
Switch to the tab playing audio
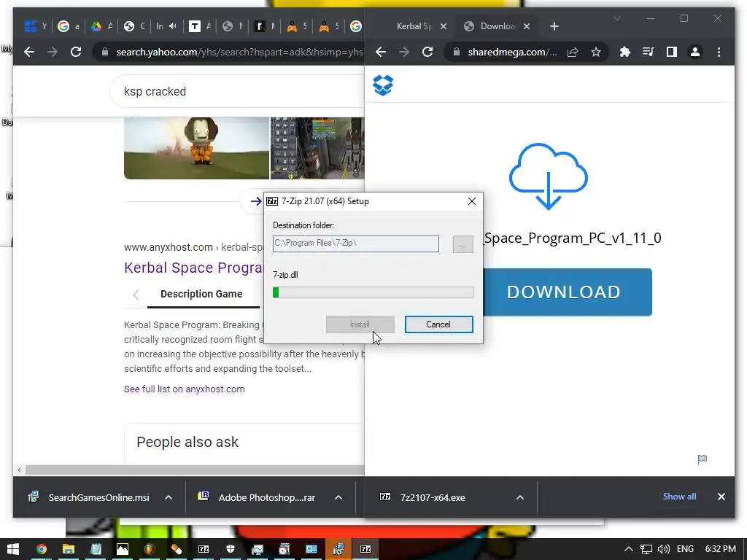click(166, 26)
